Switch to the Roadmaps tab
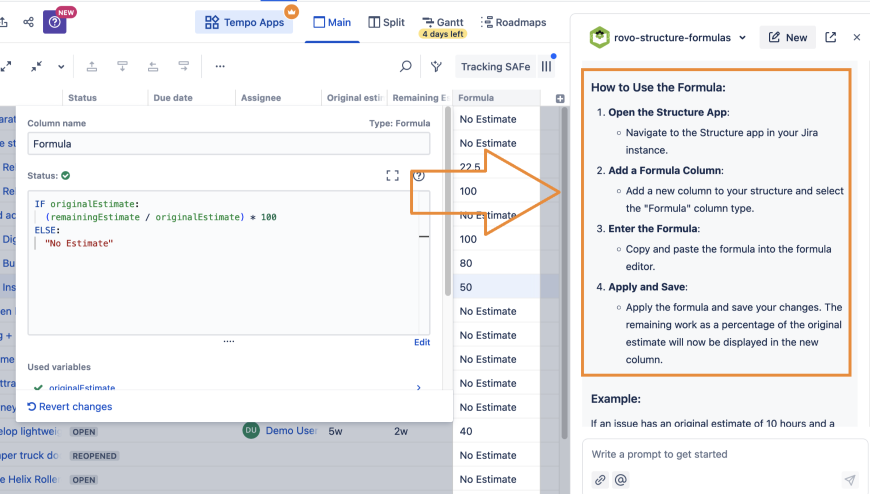870x494 pixels. tap(514, 22)
